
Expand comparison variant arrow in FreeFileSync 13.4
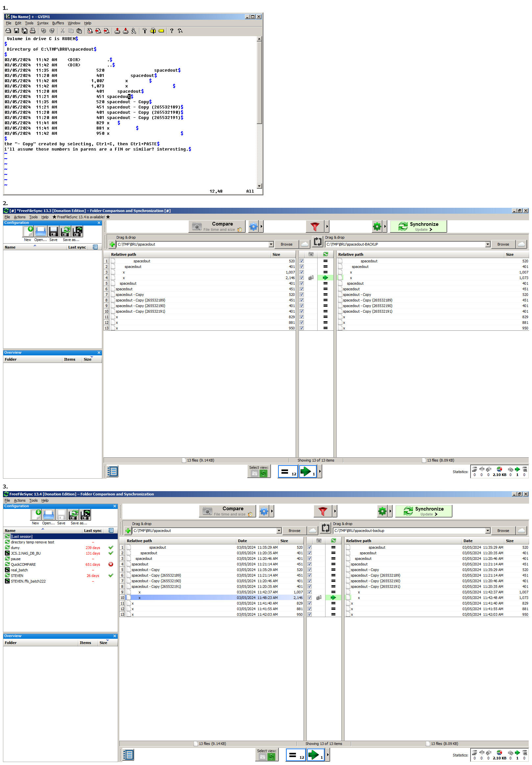point(272,511)
